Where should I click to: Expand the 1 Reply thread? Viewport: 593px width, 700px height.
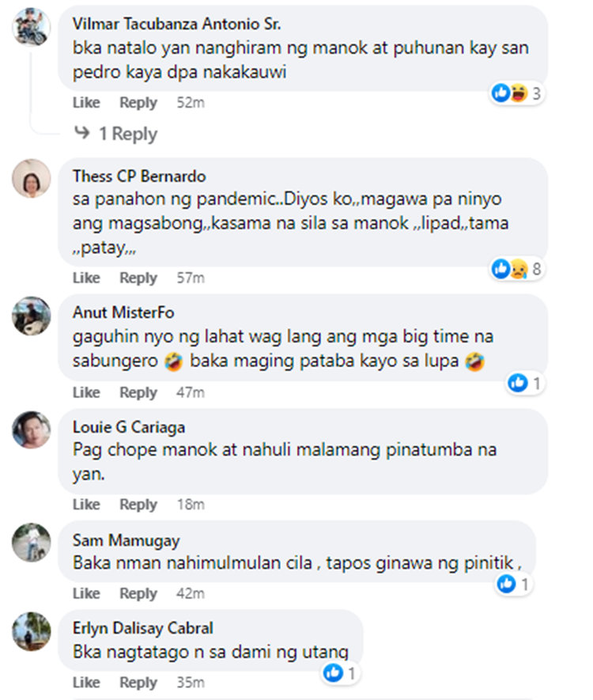[x=128, y=134]
